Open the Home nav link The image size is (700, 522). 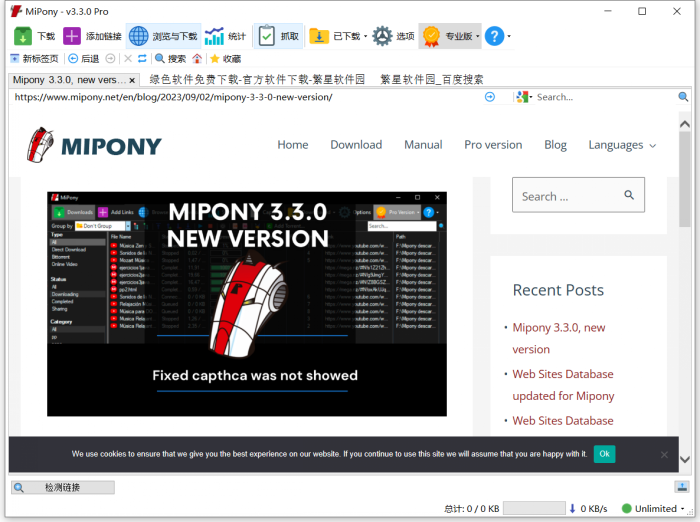[293, 145]
